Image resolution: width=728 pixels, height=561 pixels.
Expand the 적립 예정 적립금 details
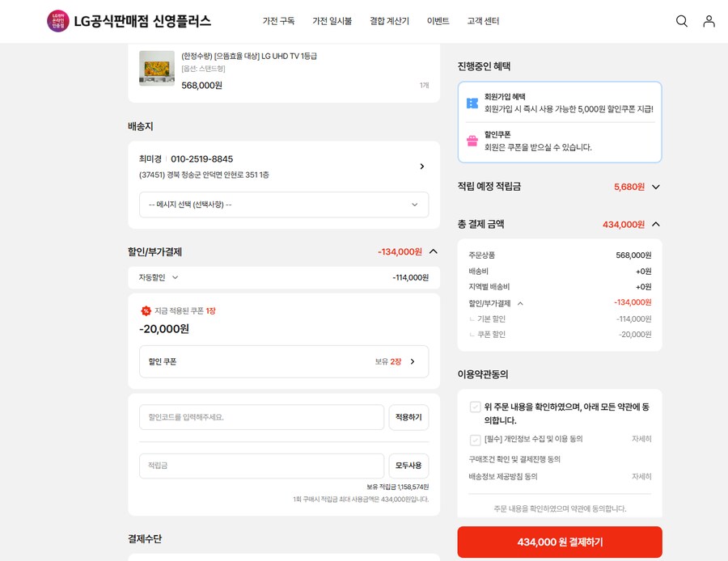coord(655,187)
